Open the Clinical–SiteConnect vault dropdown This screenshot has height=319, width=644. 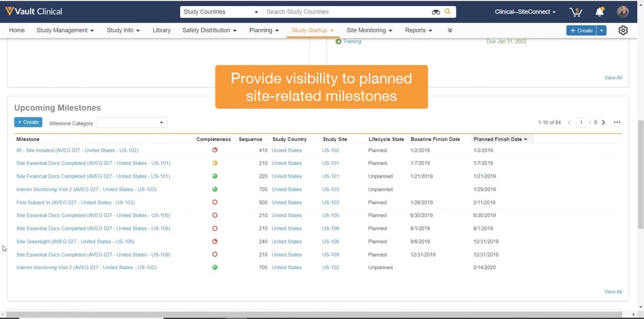tap(525, 12)
